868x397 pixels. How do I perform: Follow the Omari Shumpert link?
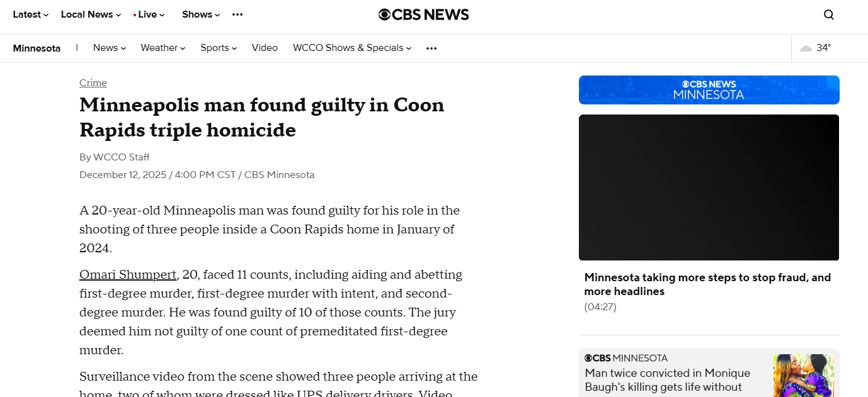click(128, 274)
